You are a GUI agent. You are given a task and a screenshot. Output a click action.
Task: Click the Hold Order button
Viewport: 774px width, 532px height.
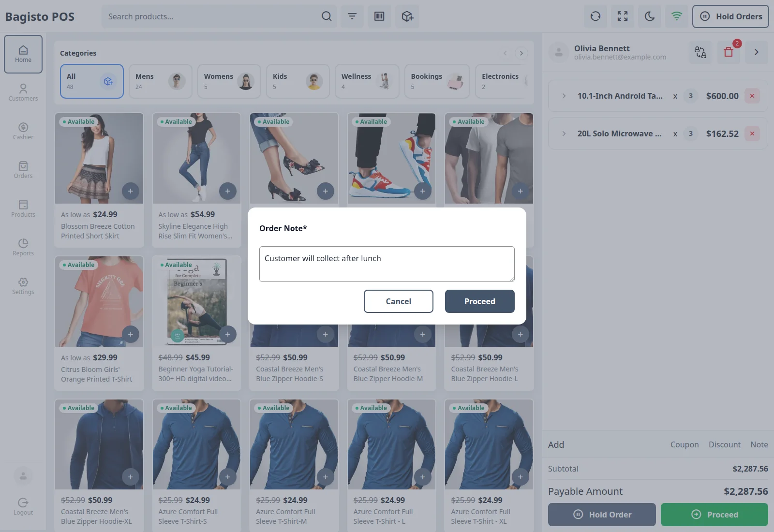pyautogui.click(x=602, y=515)
